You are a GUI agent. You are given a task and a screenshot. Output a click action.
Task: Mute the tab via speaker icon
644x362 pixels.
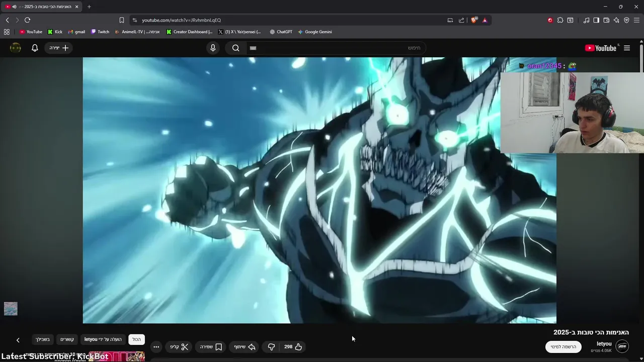[14, 7]
